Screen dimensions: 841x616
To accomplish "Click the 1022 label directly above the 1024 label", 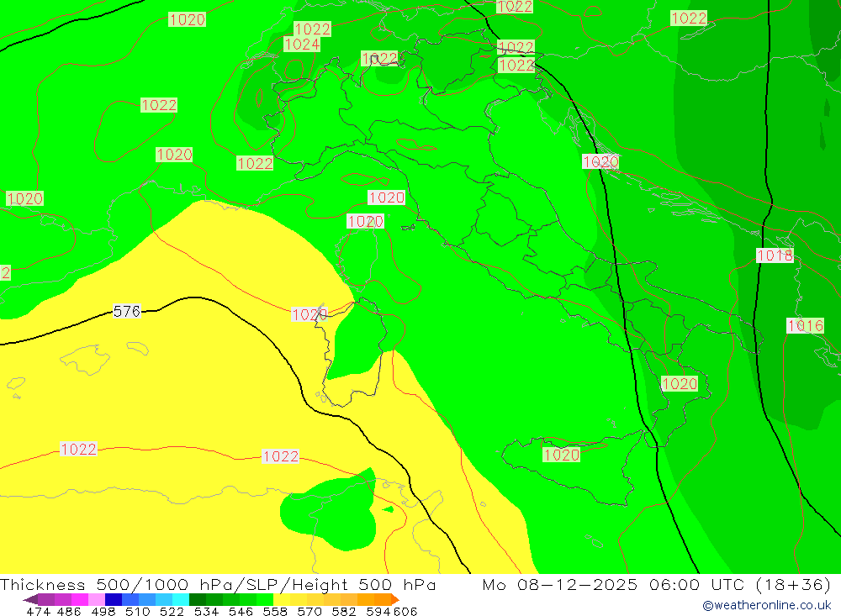I will coord(312,29).
